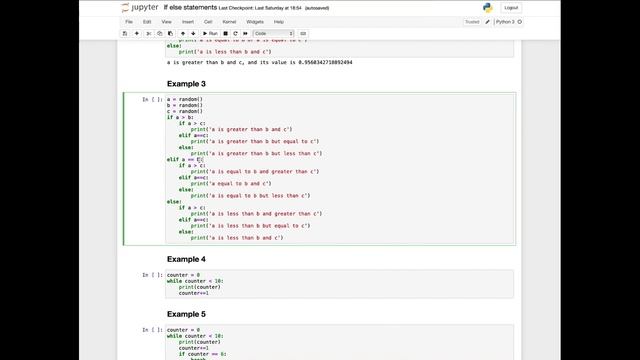Move selected cell down
Viewport: 640px width, 360px height.
pyautogui.click(x=193, y=33)
